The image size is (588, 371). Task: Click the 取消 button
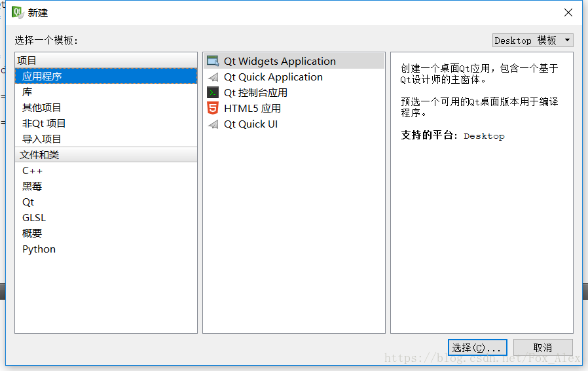click(x=543, y=347)
